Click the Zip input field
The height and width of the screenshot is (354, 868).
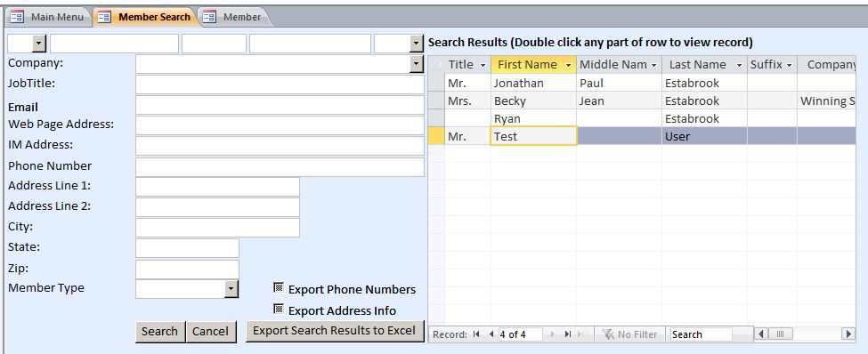[x=187, y=270]
